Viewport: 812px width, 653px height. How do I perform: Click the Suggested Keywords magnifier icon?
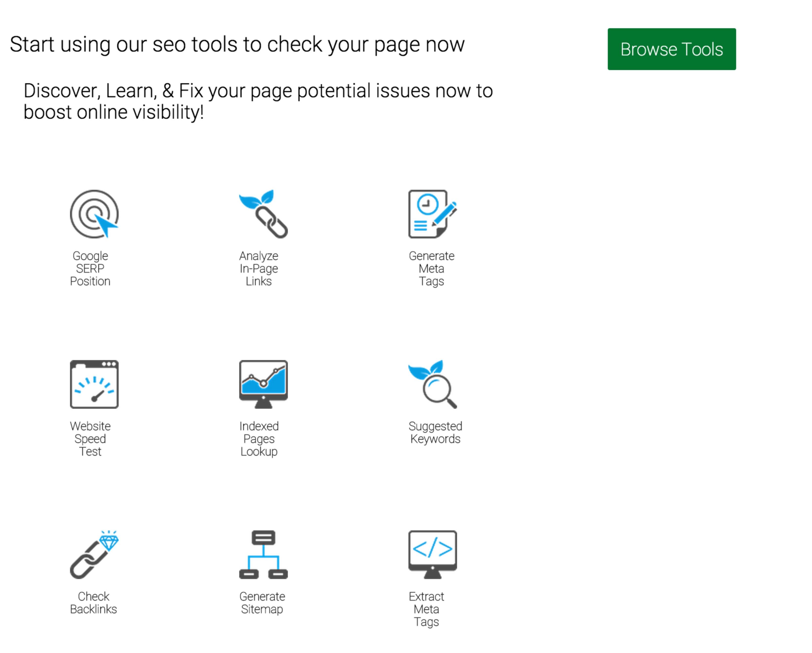(432, 384)
